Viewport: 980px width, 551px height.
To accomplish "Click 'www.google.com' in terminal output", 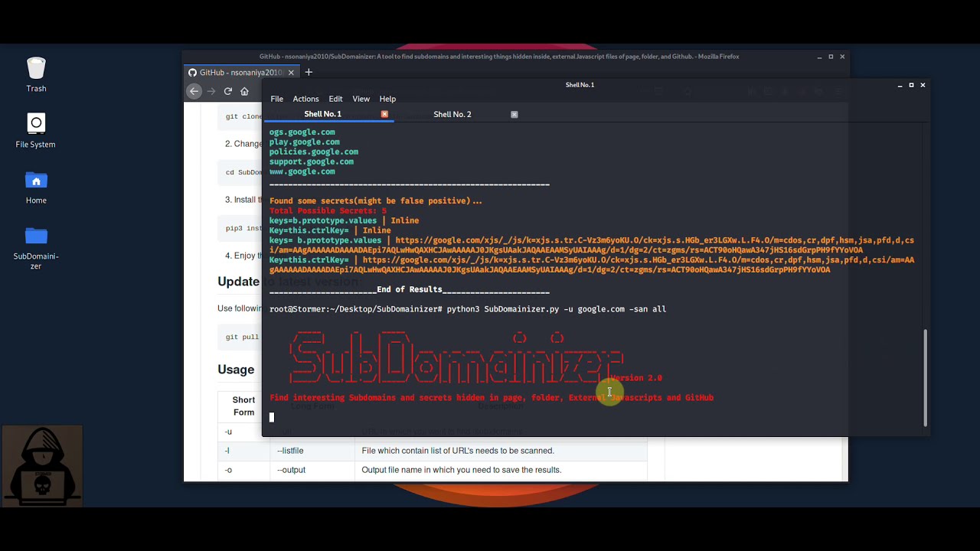I will 302,171.
